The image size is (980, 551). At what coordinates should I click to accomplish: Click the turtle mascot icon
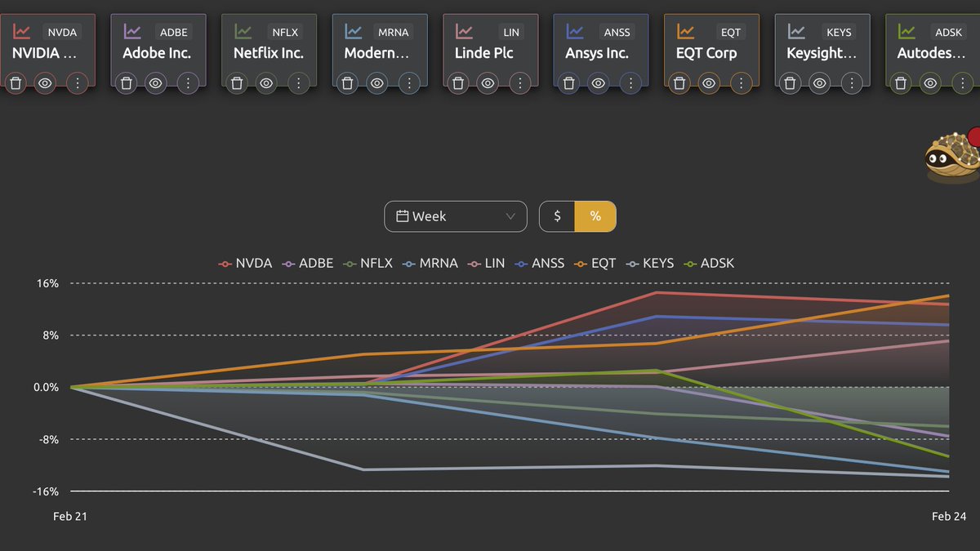point(952,157)
